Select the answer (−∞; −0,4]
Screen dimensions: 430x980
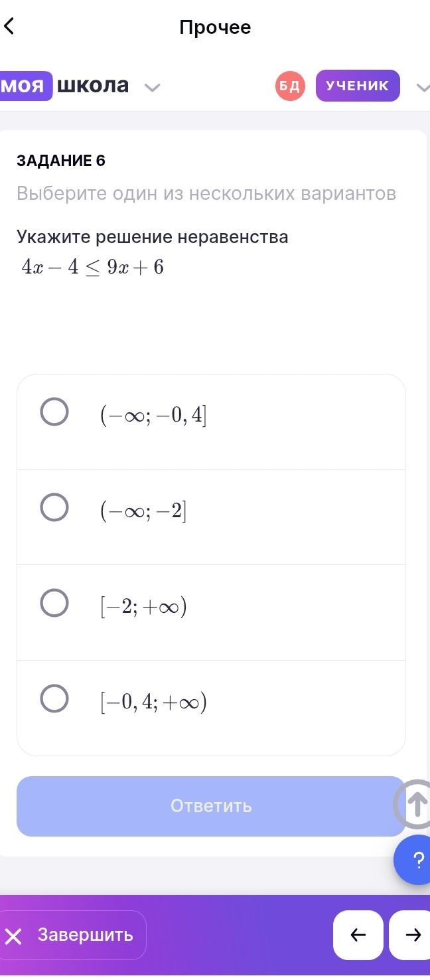tap(211, 422)
